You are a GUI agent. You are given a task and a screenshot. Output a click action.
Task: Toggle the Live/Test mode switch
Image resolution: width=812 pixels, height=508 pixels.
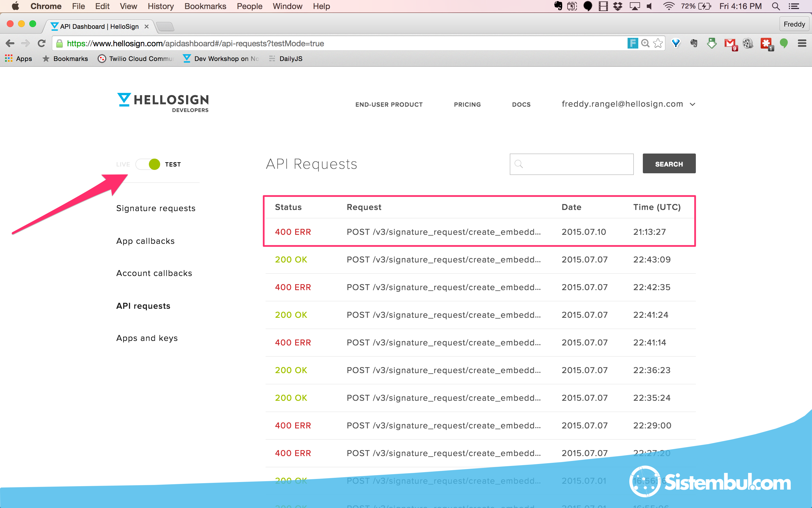point(148,164)
